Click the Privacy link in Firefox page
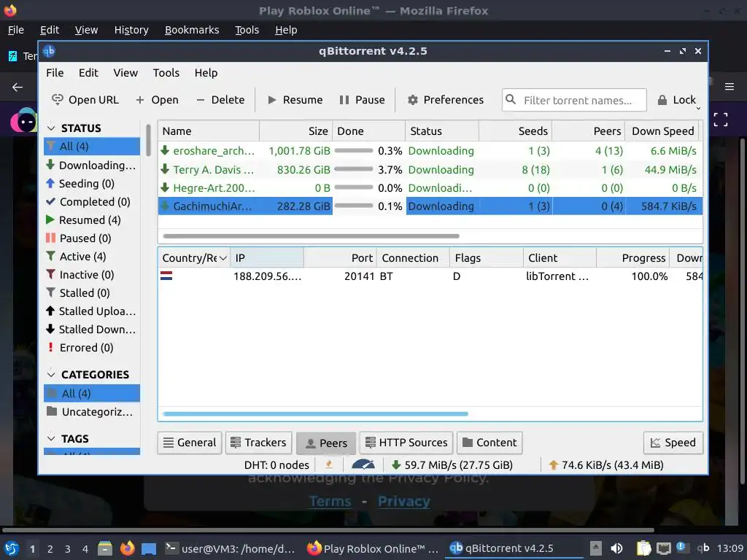This screenshot has height=560, width=747. click(404, 502)
